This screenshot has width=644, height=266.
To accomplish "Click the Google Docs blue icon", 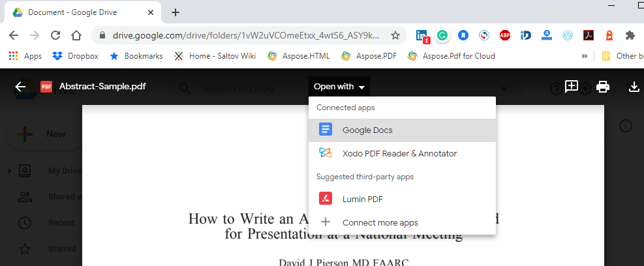I will [326, 130].
